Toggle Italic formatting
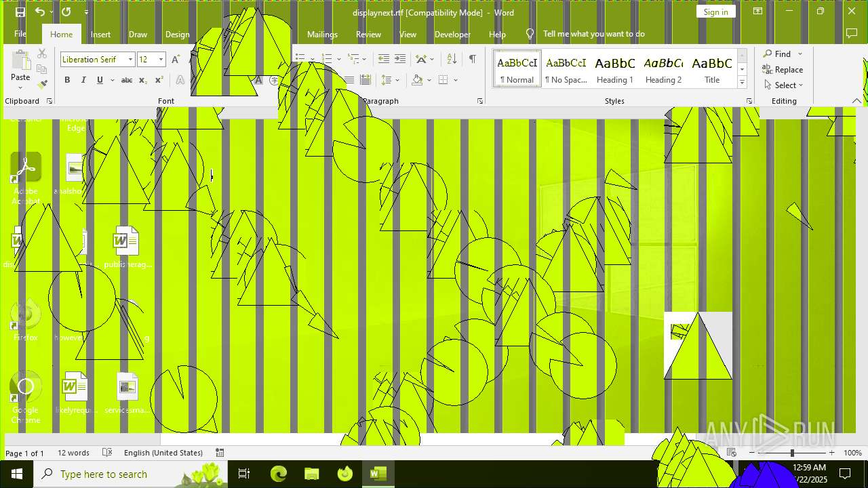 pos(83,80)
